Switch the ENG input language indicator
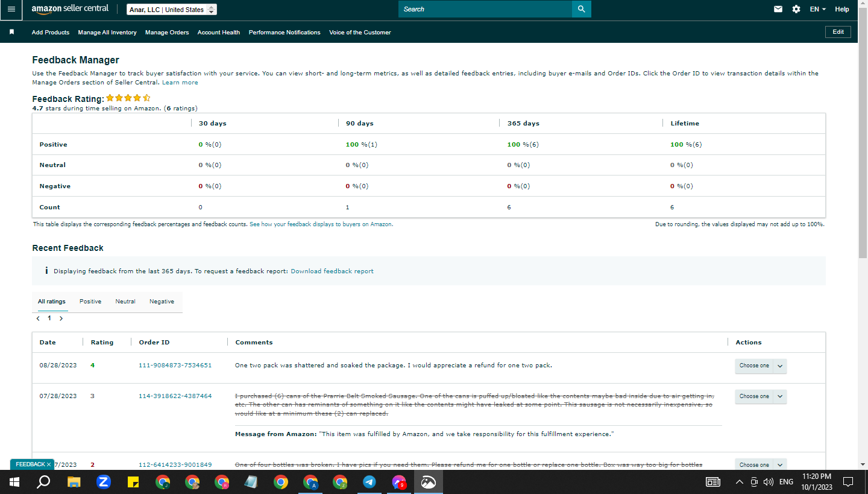The image size is (868, 494). [x=786, y=482]
